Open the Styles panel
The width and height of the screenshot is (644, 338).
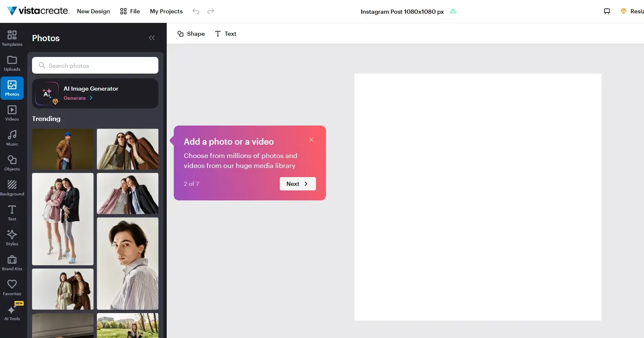tap(12, 237)
